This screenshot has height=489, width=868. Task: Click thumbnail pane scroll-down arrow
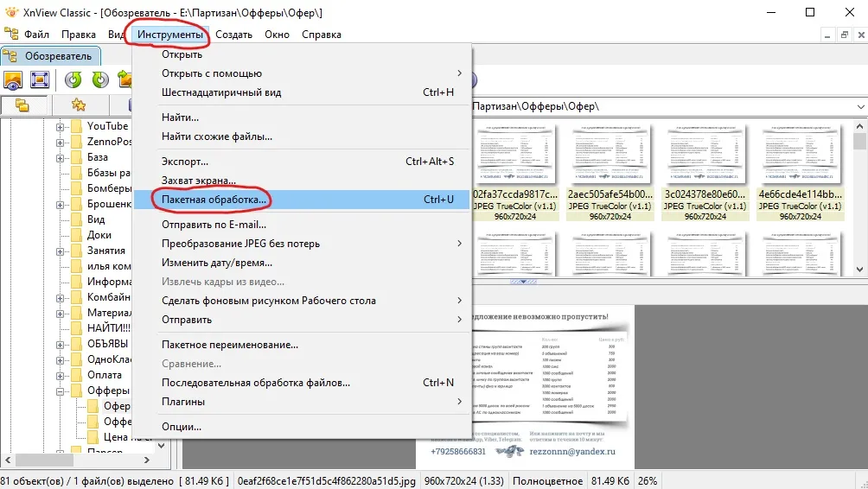pyautogui.click(x=859, y=270)
